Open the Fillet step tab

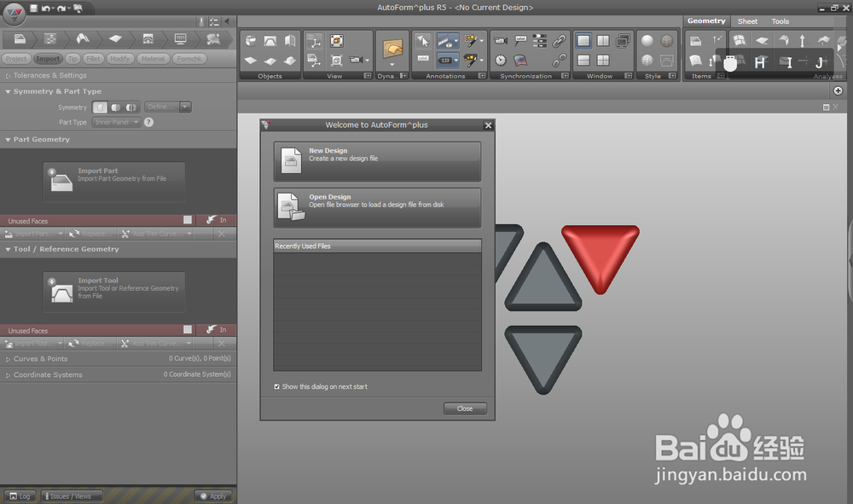[93, 59]
